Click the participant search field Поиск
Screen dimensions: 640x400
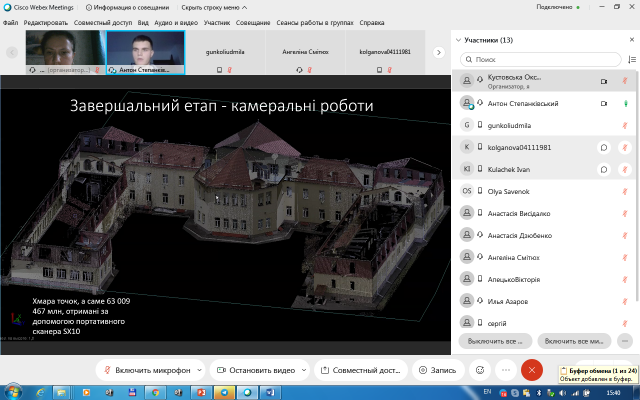(x=540, y=59)
